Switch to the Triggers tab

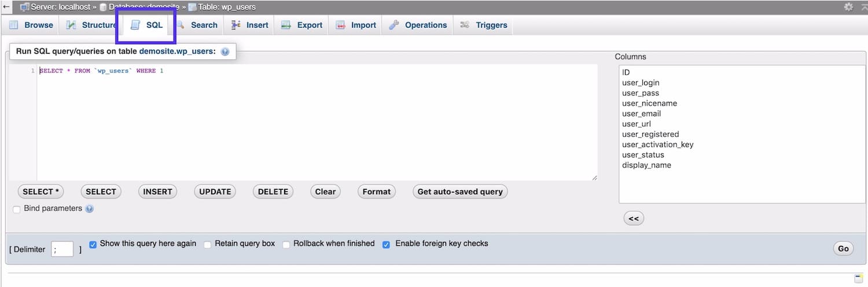click(x=491, y=25)
